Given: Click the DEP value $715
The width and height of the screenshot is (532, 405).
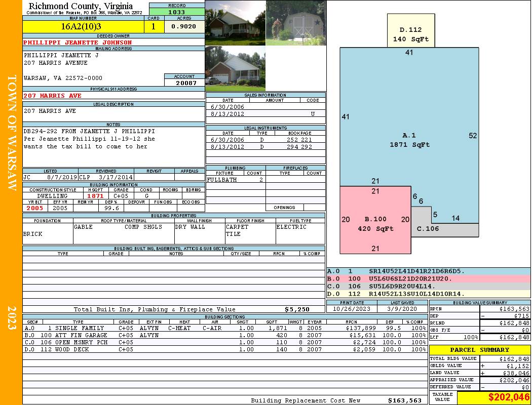Looking at the screenshot, I should [x=521, y=316].
